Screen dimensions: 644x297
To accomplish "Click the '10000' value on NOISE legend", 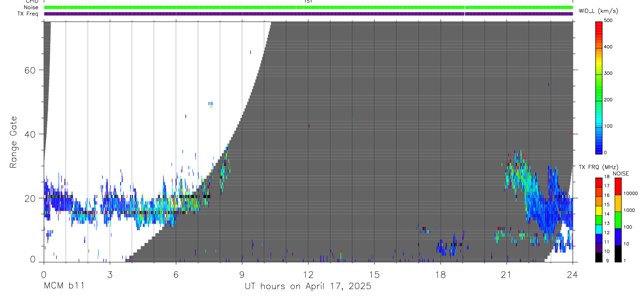I will point(630,193).
